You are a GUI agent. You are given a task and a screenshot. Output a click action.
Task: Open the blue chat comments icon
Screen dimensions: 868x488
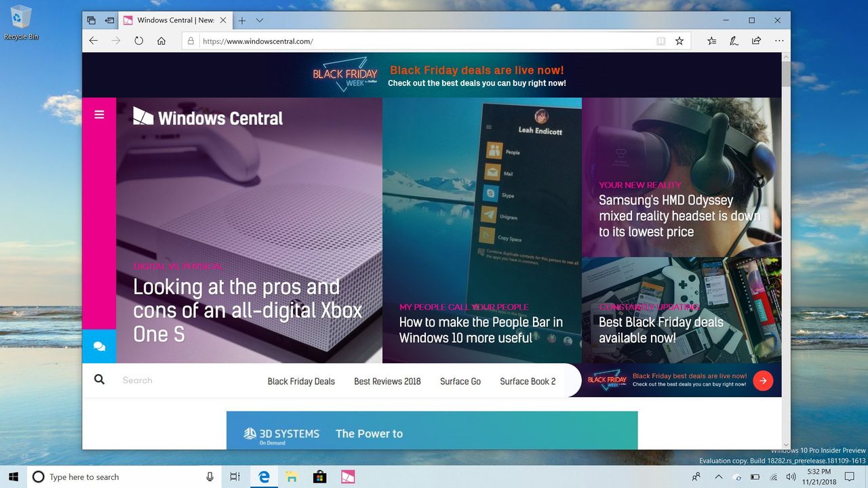[99, 346]
